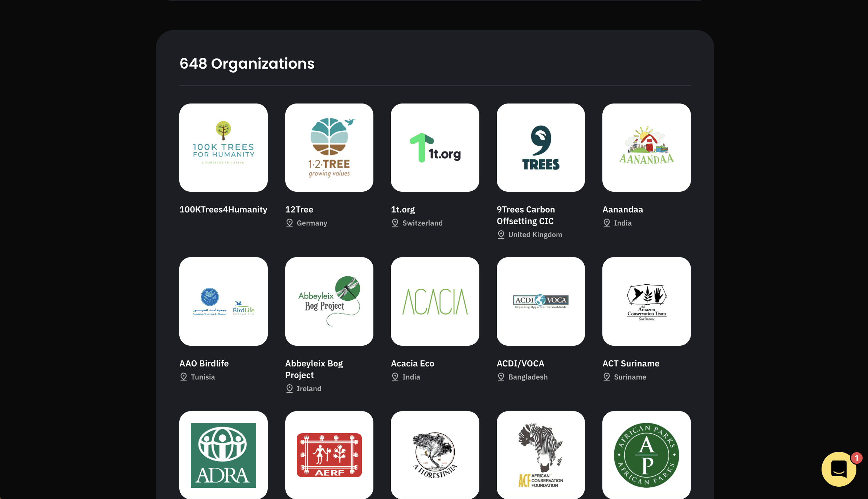Click the United Kingdom location text
The height and width of the screenshot is (499, 868).
[535, 235]
